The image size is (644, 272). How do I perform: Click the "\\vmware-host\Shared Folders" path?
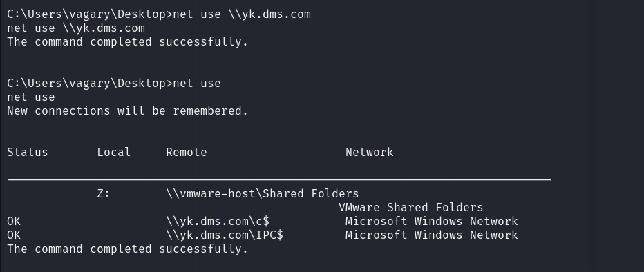pyautogui.click(x=263, y=193)
